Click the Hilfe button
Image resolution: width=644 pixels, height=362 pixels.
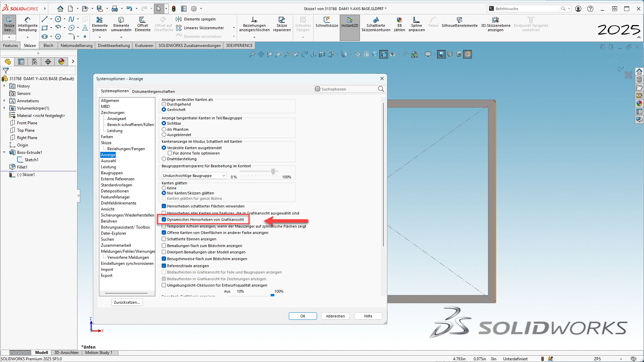(368, 316)
